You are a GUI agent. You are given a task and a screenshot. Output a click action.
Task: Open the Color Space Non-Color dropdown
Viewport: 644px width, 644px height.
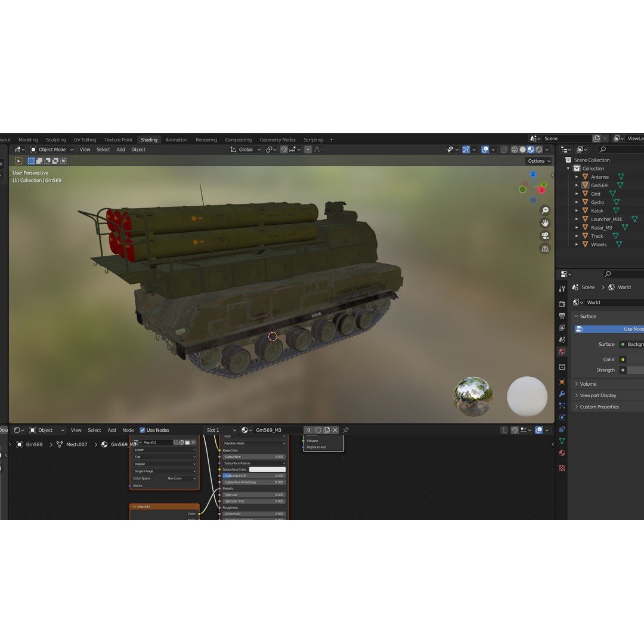[181, 478]
